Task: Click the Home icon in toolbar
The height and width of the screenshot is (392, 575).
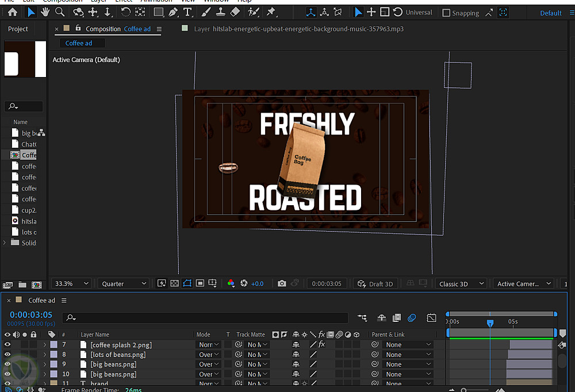Action: click(x=13, y=12)
